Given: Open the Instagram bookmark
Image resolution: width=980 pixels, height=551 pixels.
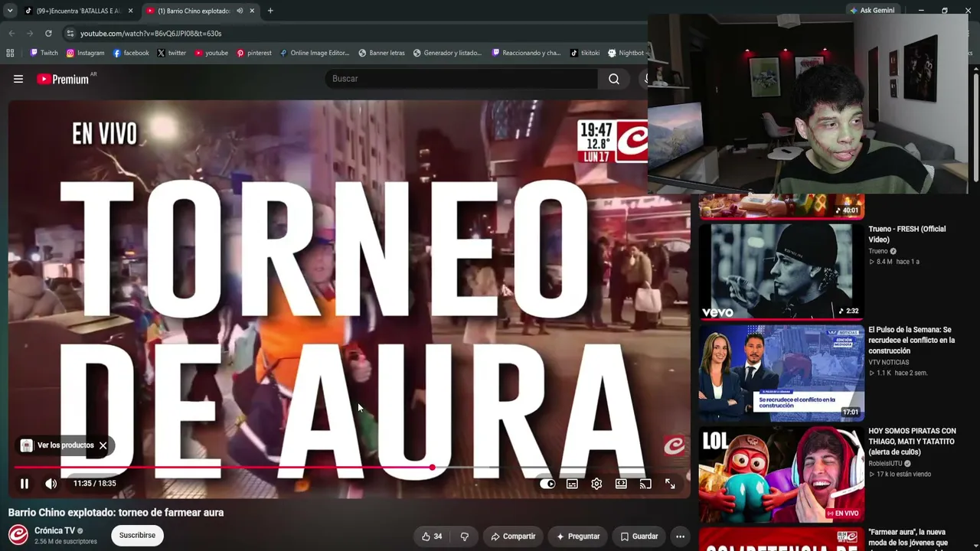Looking at the screenshot, I should click(85, 53).
